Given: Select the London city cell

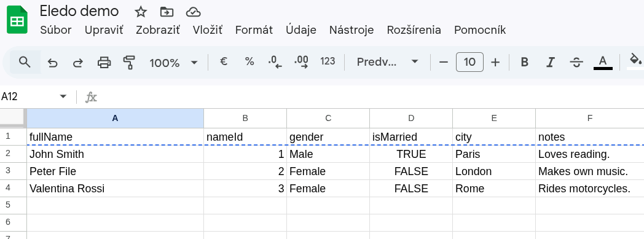Looking at the screenshot, I should click(494, 171).
